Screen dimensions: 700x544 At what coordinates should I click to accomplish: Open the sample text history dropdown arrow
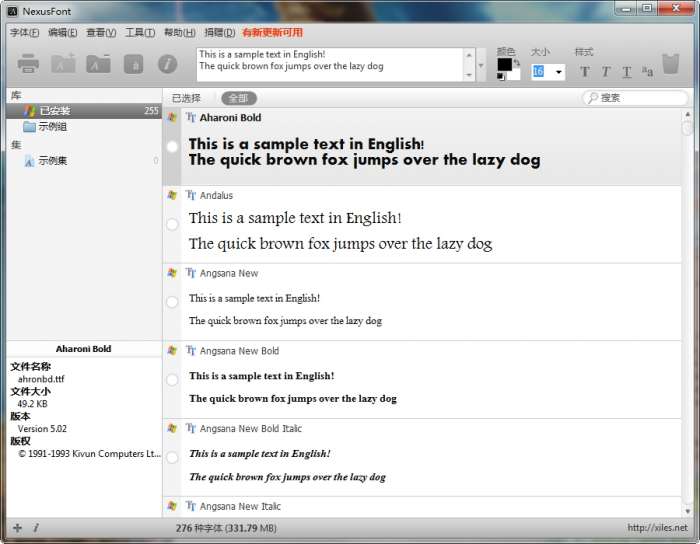(481, 65)
